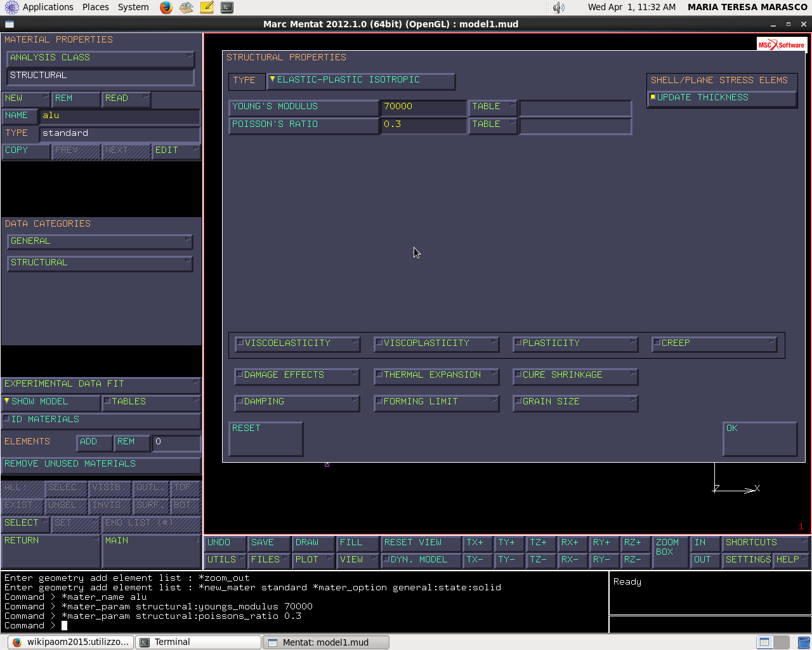Enable the Plasticity option
The width and height of the screenshot is (812, 650).
click(x=575, y=343)
